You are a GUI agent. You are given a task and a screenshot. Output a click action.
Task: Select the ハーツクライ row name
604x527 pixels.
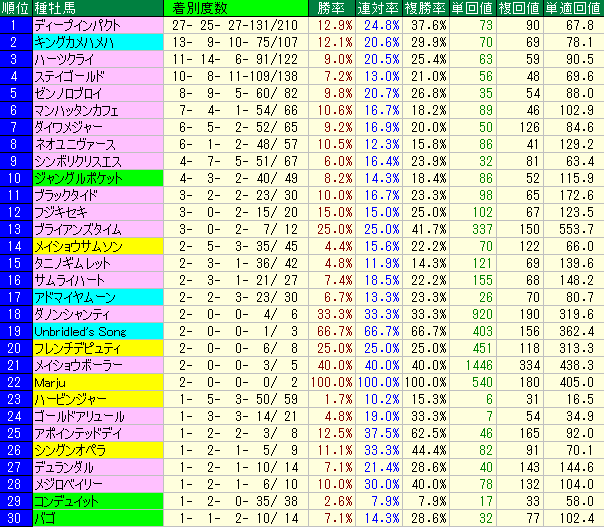[64, 59]
